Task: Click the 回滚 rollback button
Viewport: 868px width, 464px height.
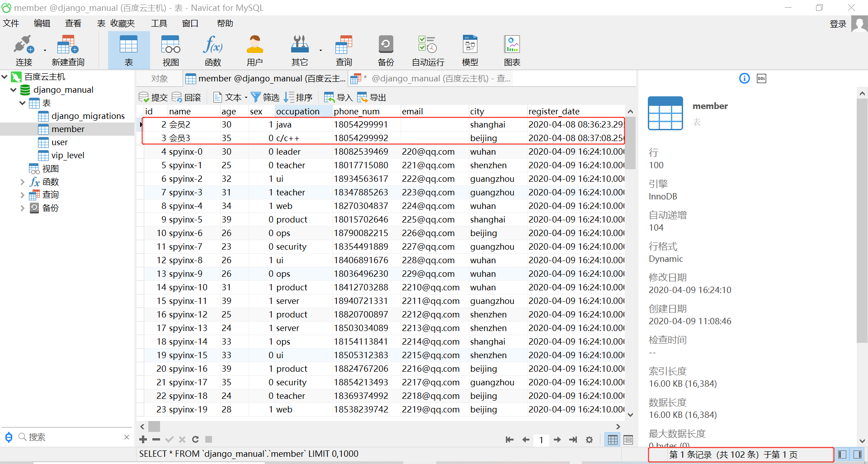Action: (186, 97)
